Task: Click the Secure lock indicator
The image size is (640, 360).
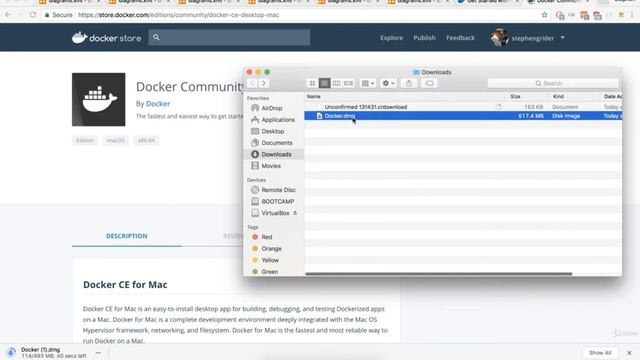Action: tap(58, 15)
